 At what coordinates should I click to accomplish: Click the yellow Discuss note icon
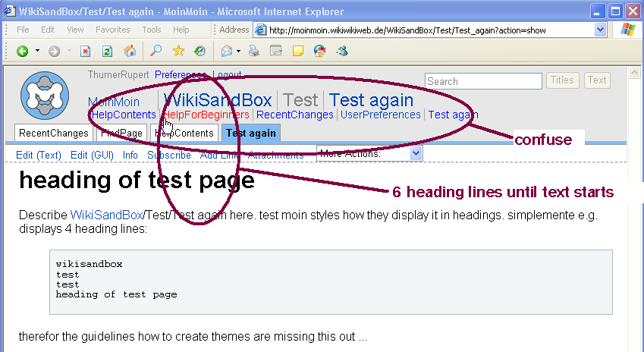298,51
